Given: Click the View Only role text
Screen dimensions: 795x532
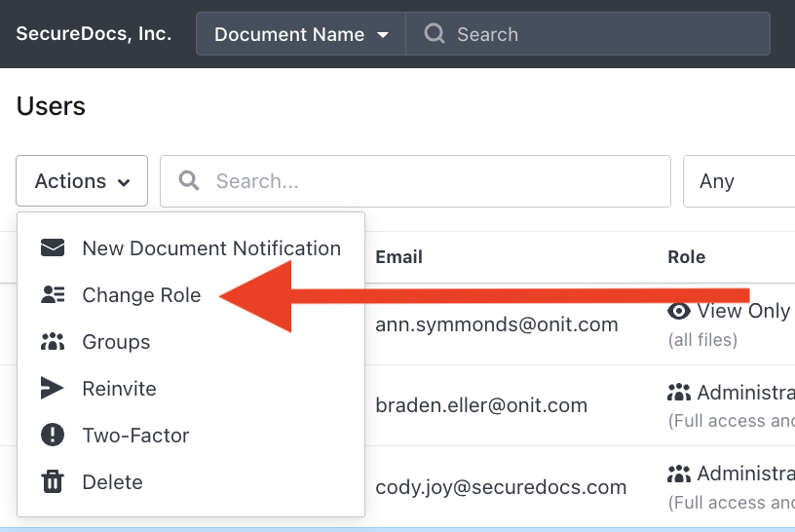Looking at the screenshot, I should (x=743, y=311).
